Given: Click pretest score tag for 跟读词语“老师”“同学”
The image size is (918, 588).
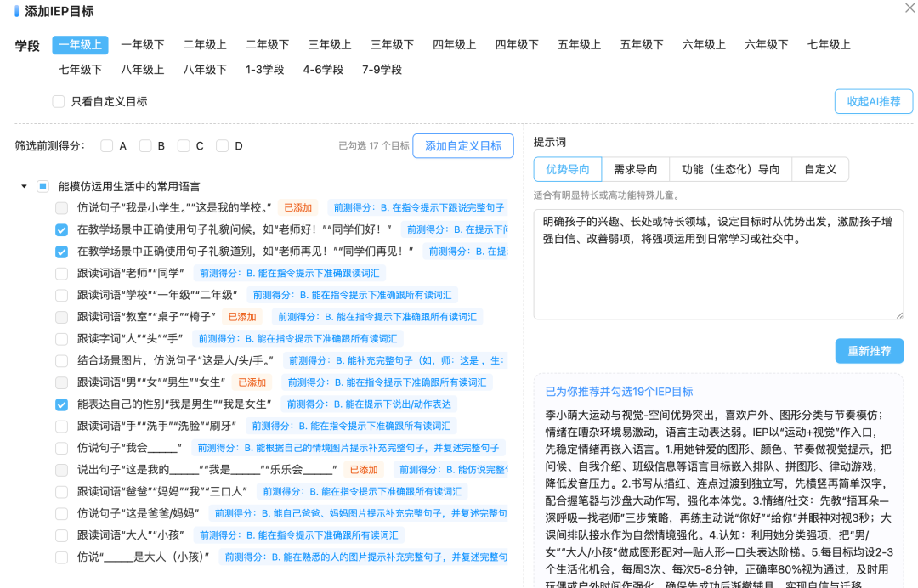Looking at the screenshot, I should (x=289, y=274).
